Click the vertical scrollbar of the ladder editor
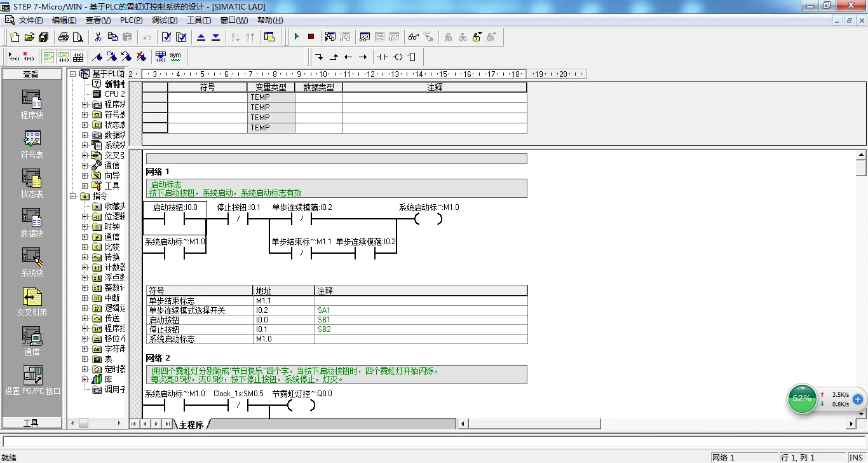The image size is (868, 463). point(861,283)
